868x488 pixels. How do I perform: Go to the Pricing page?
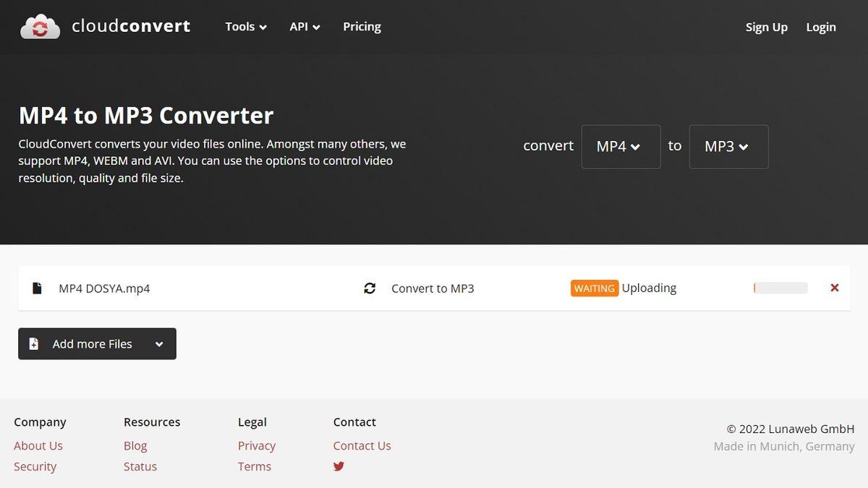[362, 27]
